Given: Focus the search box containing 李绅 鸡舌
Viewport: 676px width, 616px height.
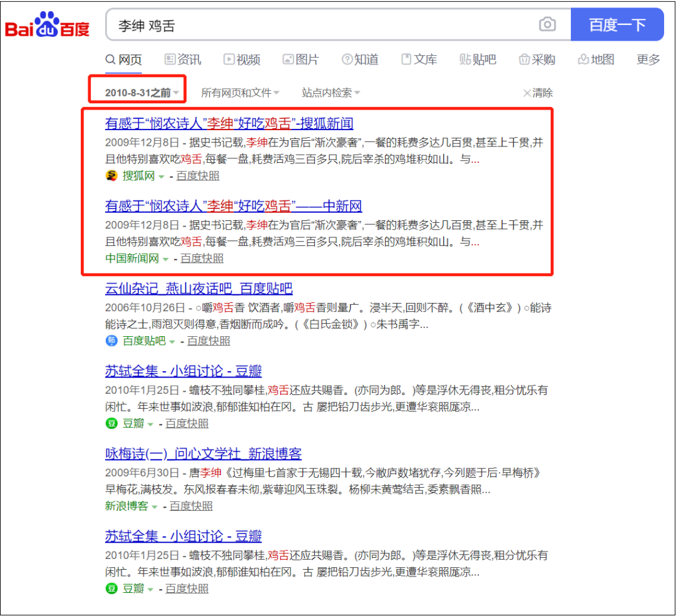Looking at the screenshot, I should 338,24.
